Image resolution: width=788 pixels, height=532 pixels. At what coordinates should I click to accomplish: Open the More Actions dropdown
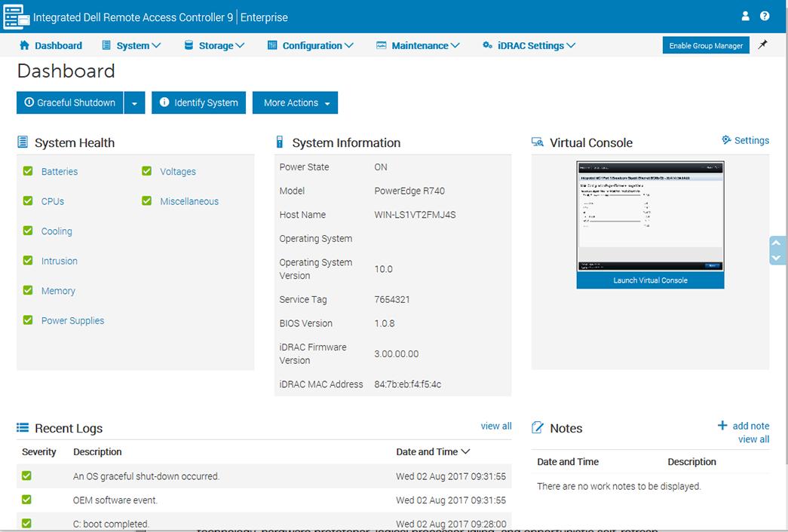295,103
